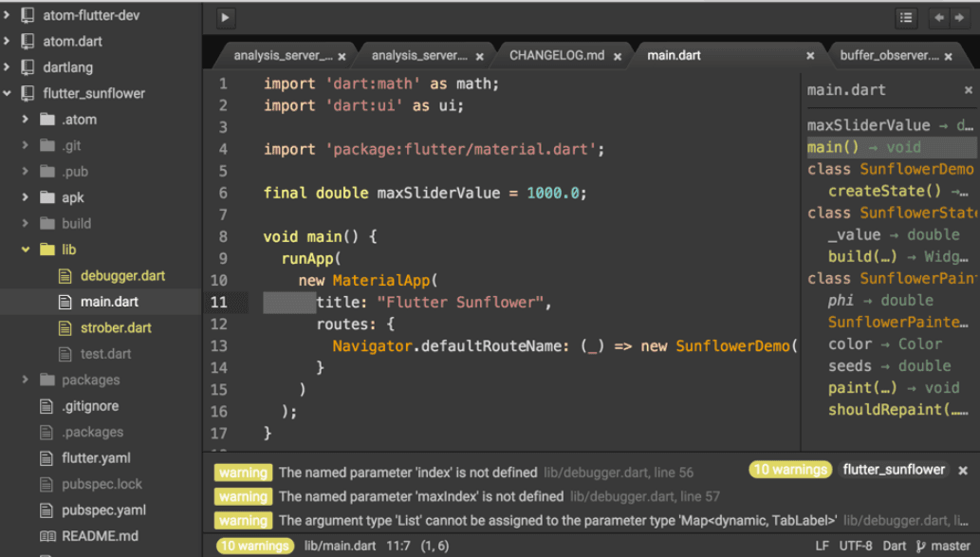Click the dartlang repository icon
Image resolution: width=980 pixels, height=557 pixels.
click(28, 66)
